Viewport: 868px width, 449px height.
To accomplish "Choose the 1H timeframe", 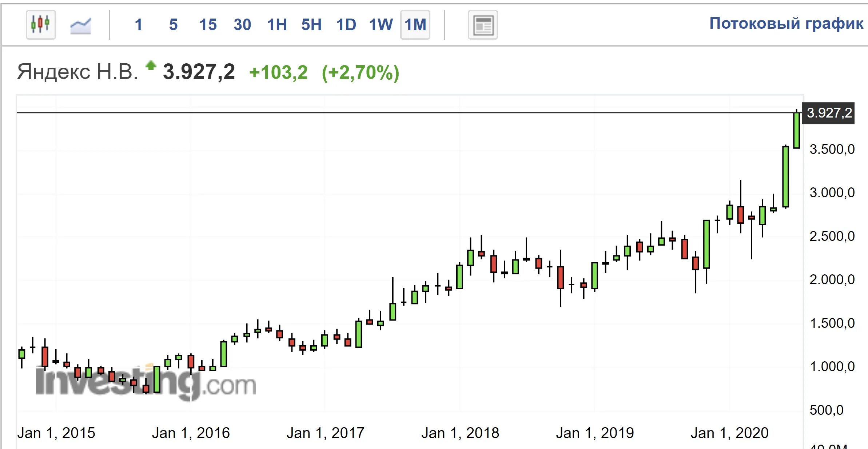I will point(277,25).
